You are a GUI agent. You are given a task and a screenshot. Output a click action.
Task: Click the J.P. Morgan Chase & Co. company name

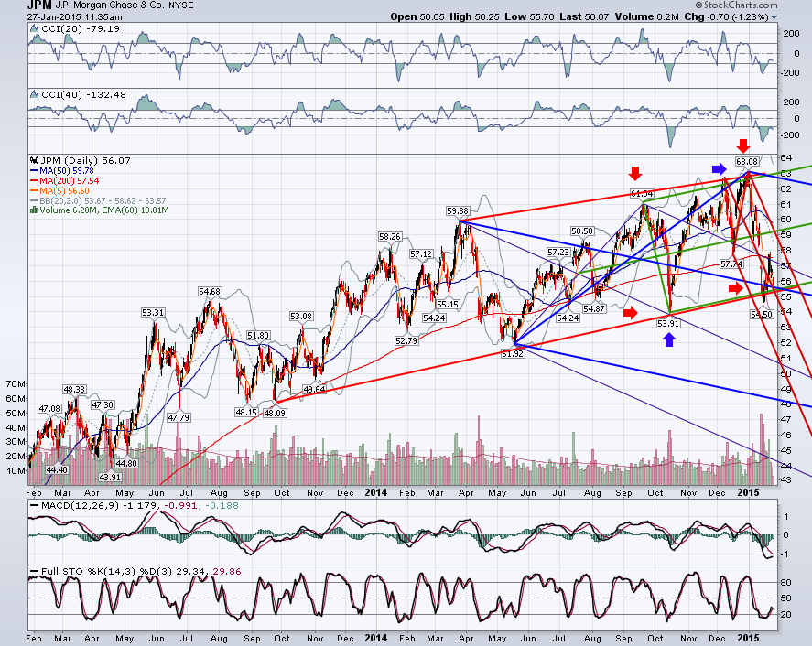[x=111, y=5]
